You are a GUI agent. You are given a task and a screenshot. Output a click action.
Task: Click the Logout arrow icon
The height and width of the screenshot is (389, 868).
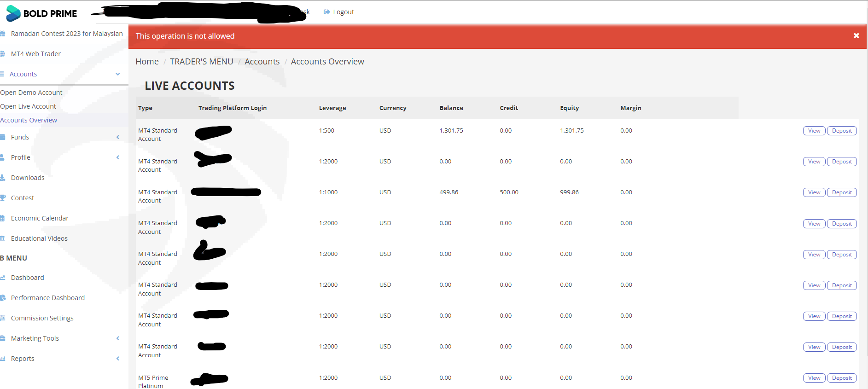click(327, 12)
